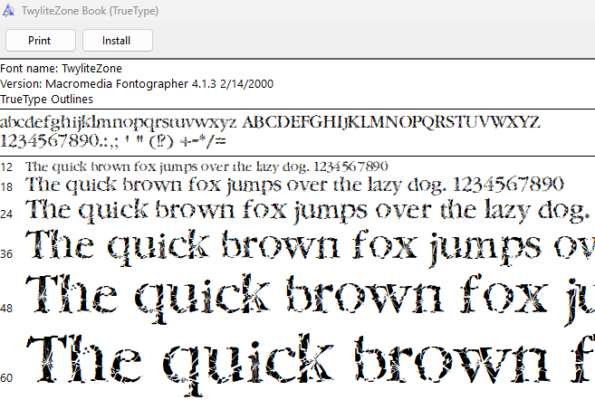The image size is (595, 400).
Task: Select the Font name: TwyliteZone line
Action: (x=61, y=68)
